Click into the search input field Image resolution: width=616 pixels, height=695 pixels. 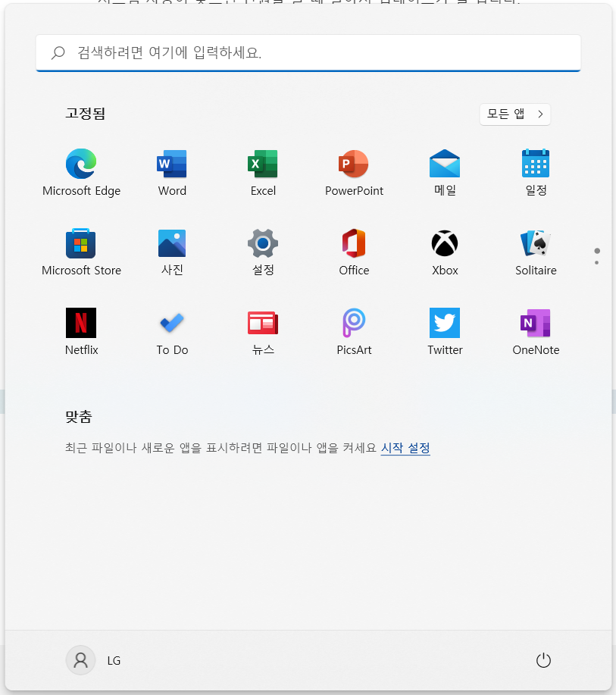coord(308,53)
